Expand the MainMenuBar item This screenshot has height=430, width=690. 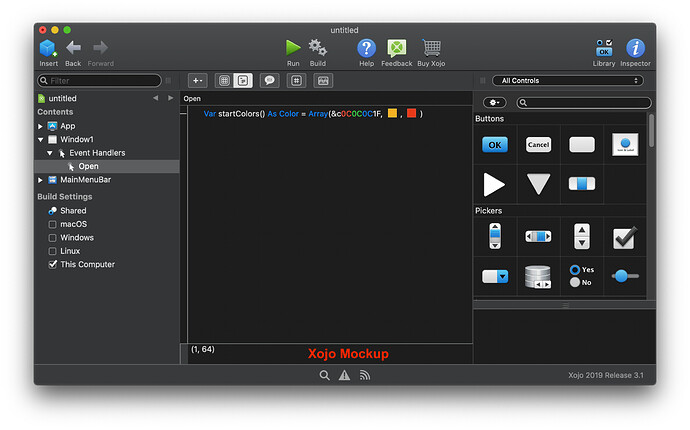coord(40,180)
